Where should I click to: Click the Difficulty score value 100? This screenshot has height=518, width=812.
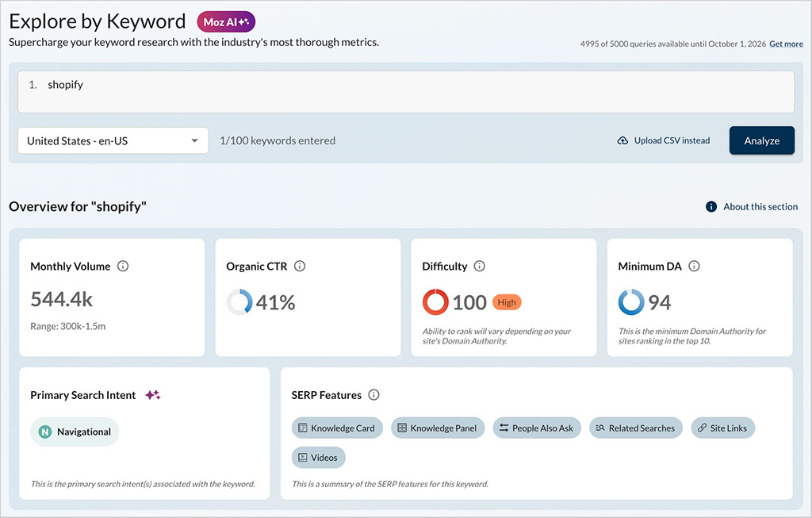[469, 302]
